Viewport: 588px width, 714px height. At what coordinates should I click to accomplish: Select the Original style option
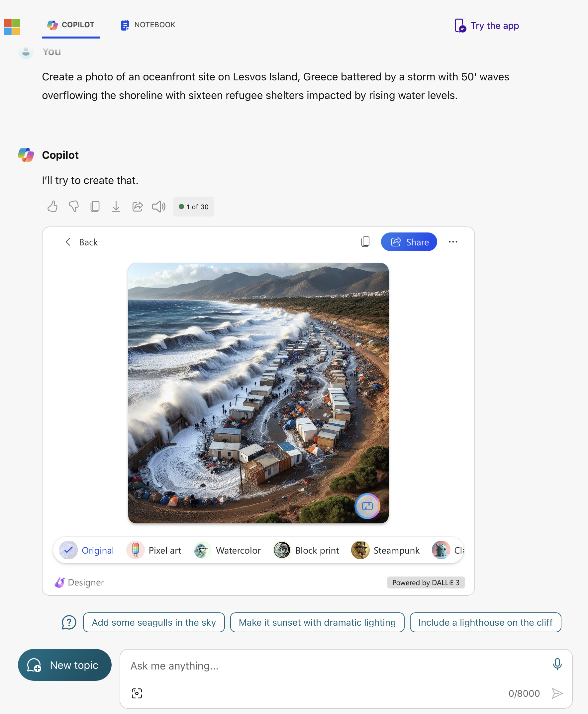tap(87, 550)
